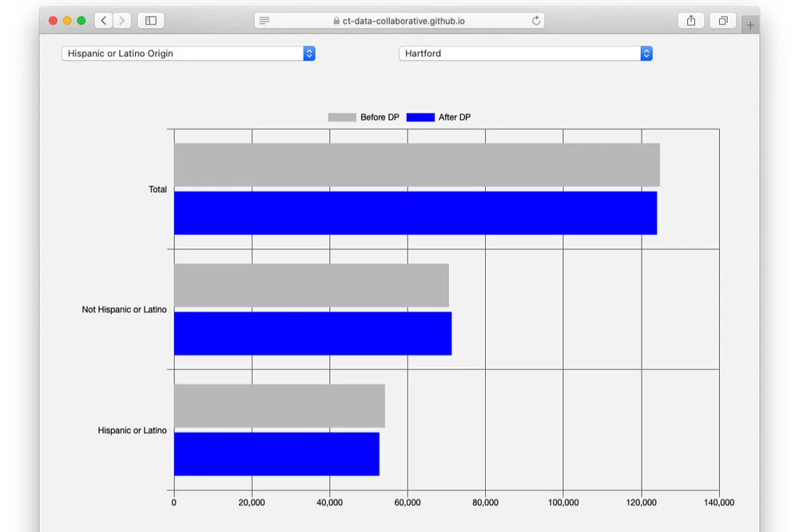This screenshot has width=799, height=532.
Task: Reload the ct-data-collaborative page
Action: 535,20
